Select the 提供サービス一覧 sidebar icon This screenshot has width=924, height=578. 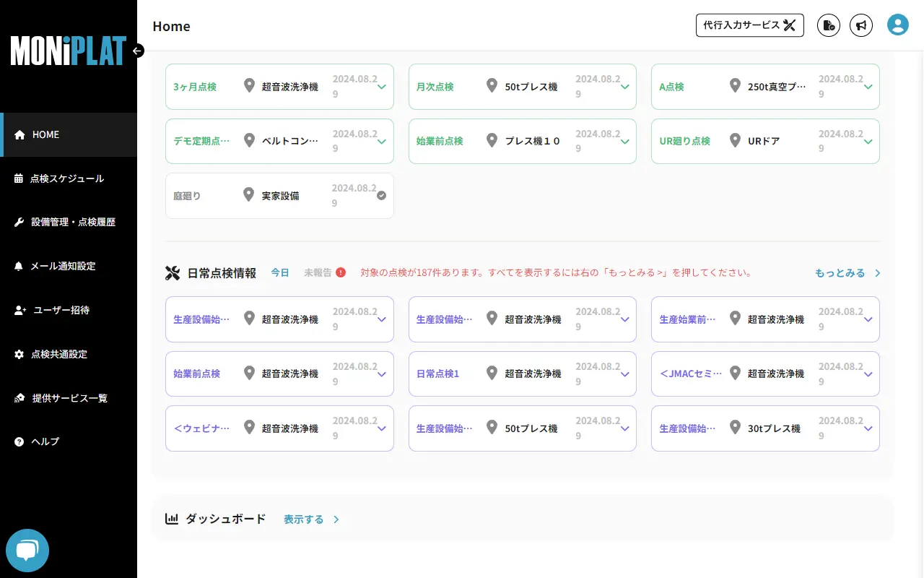pos(18,397)
